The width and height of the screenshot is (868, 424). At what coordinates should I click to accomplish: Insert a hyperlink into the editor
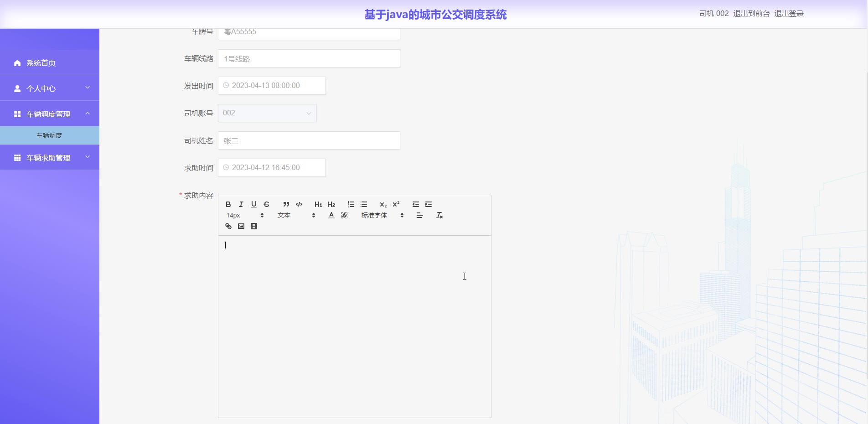pyautogui.click(x=228, y=226)
